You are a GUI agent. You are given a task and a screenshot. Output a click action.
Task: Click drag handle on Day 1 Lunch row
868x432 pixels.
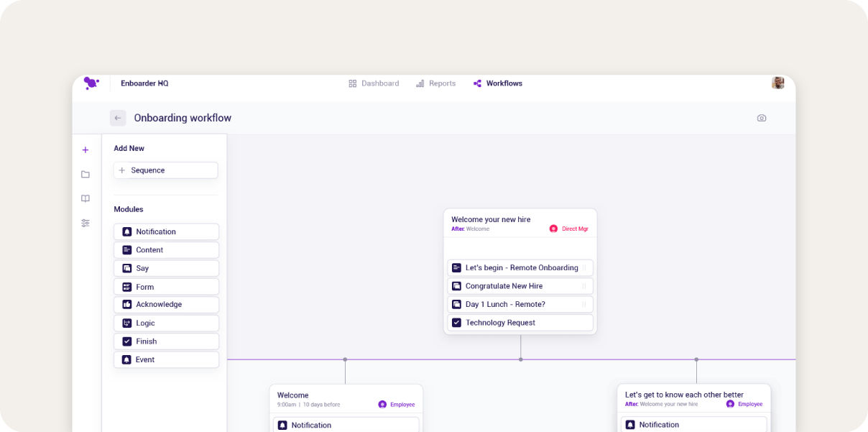point(584,304)
